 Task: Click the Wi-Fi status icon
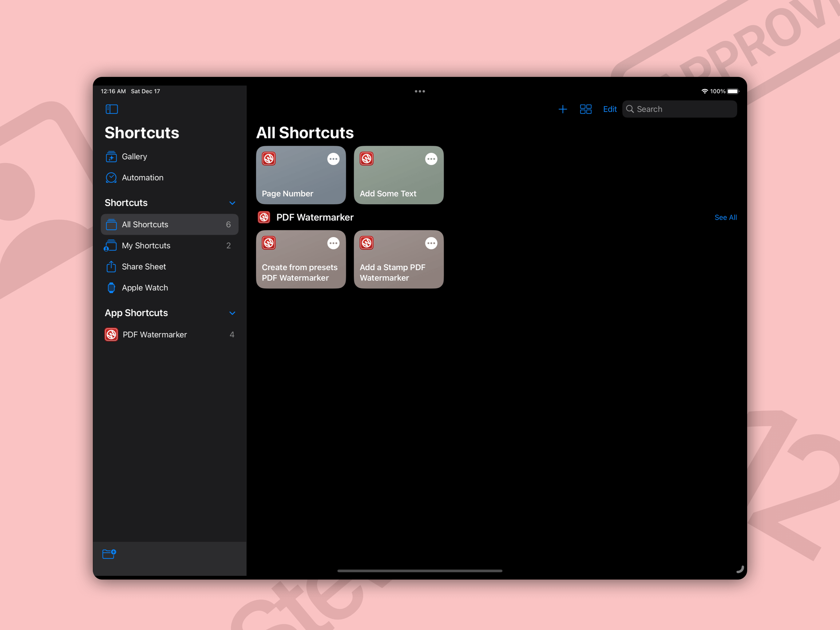click(704, 91)
